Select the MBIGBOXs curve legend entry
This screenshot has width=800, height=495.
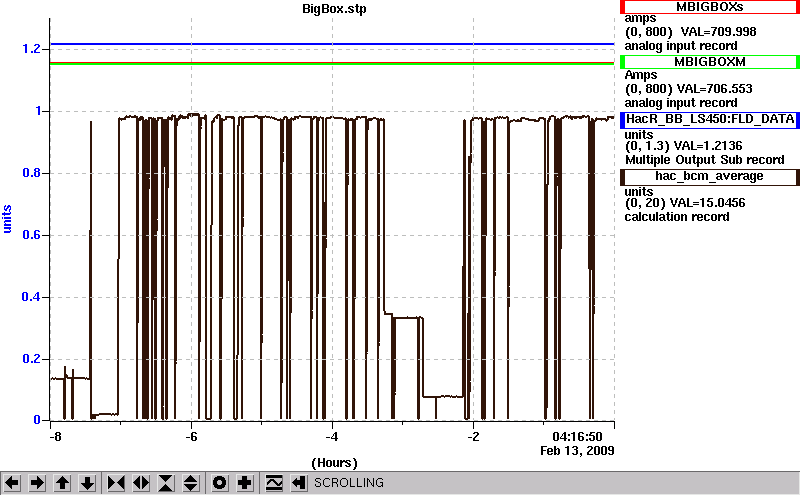(x=709, y=7)
